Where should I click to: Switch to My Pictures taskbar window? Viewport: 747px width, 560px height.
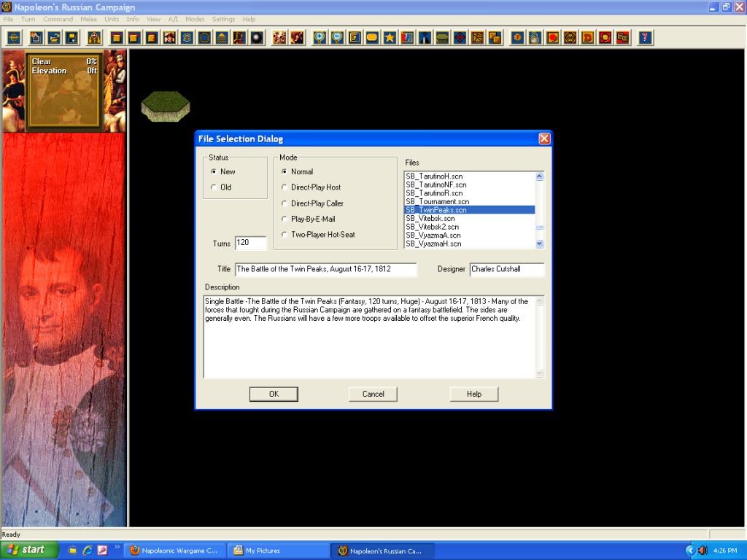click(x=278, y=551)
